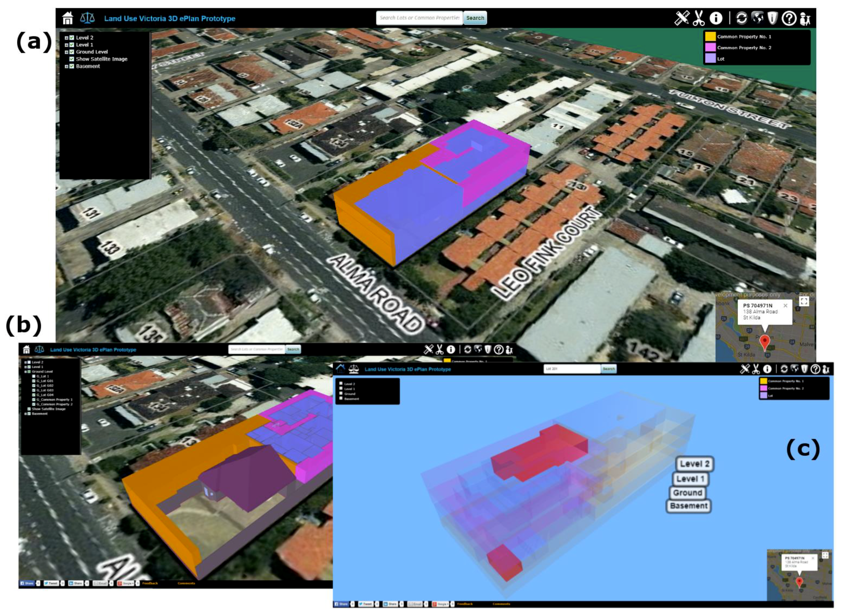Screen dimensions: 843x616
Task: Expand the panel (c) minimap fullscreen icon
Action: click(825, 555)
